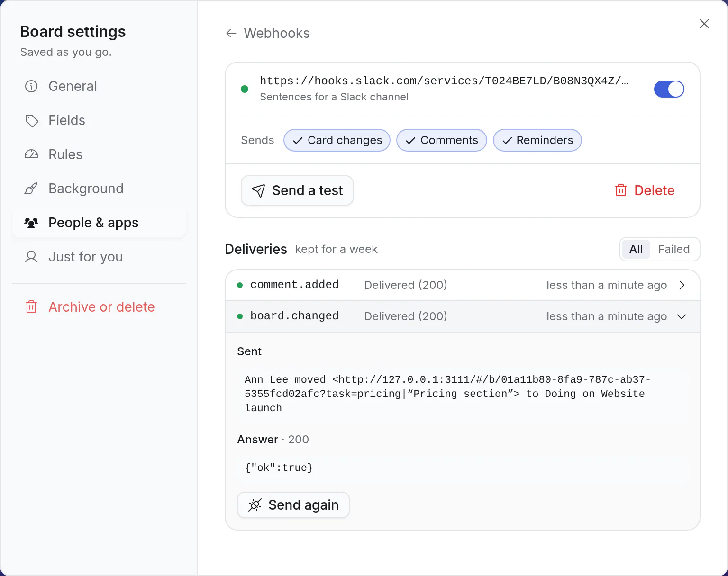Click the People & apps group icon
Screen dimensions: 728x576
pos(31,223)
